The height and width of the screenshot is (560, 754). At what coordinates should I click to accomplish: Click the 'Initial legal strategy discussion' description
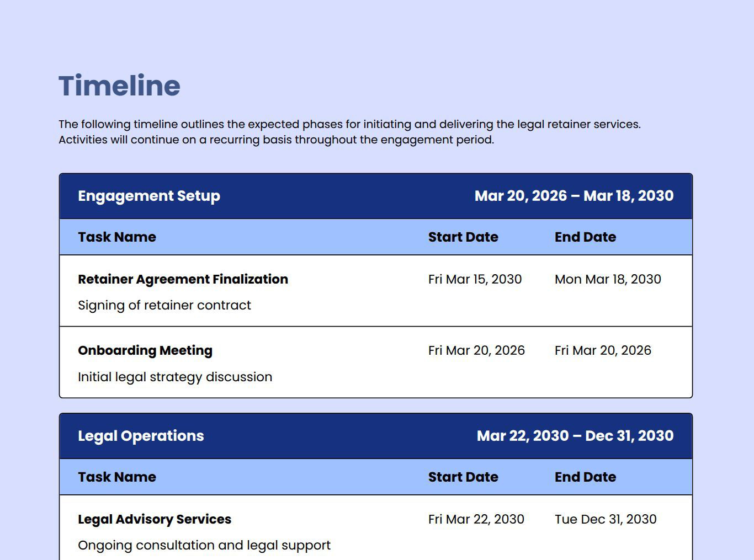point(175,377)
